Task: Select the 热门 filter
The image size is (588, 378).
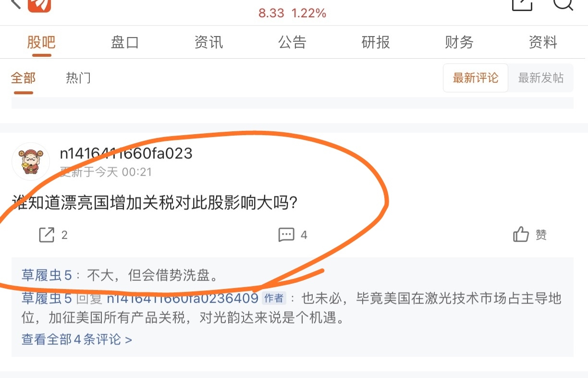Action: pos(78,78)
